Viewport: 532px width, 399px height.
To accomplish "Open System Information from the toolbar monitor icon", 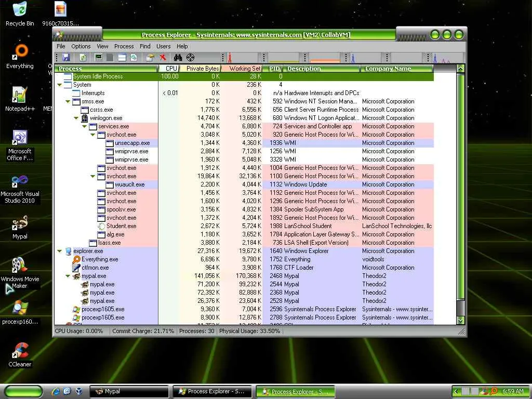I will pyautogui.click(x=99, y=58).
